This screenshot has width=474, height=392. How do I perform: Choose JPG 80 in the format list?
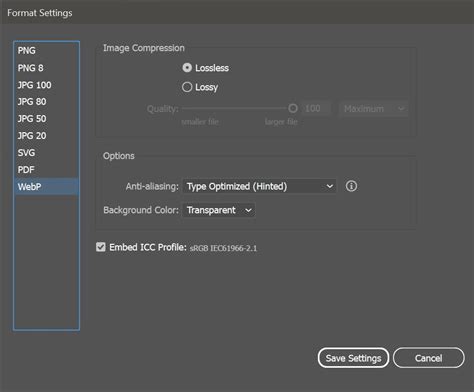click(46, 102)
